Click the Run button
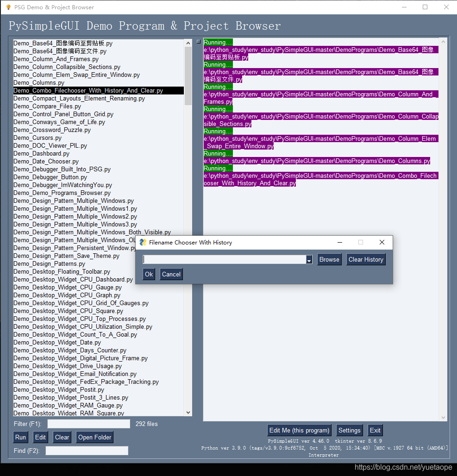 (20, 437)
